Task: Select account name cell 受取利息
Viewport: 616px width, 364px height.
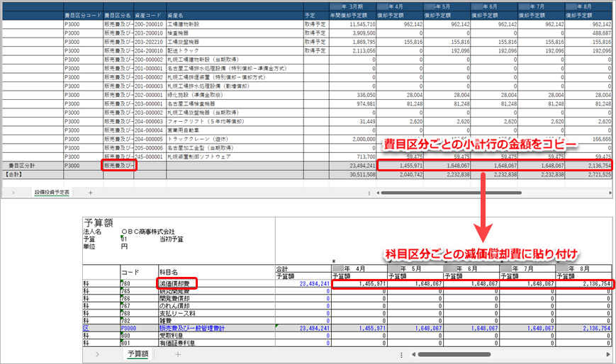Action: pos(217,336)
